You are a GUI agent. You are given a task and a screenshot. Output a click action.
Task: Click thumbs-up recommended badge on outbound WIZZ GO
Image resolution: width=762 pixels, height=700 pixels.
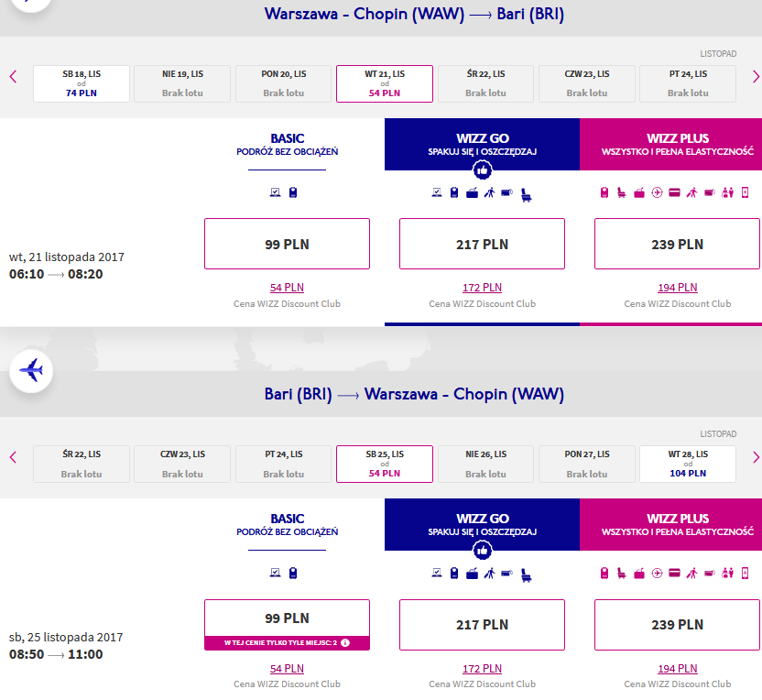(482, 170)
